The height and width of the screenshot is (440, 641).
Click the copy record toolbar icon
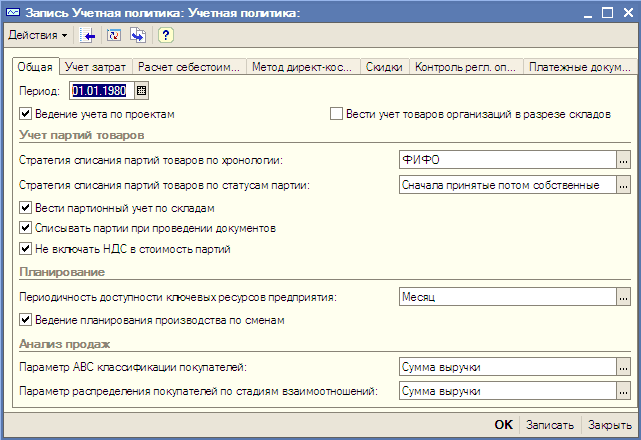pyautogui.click(x=137, y=35)
